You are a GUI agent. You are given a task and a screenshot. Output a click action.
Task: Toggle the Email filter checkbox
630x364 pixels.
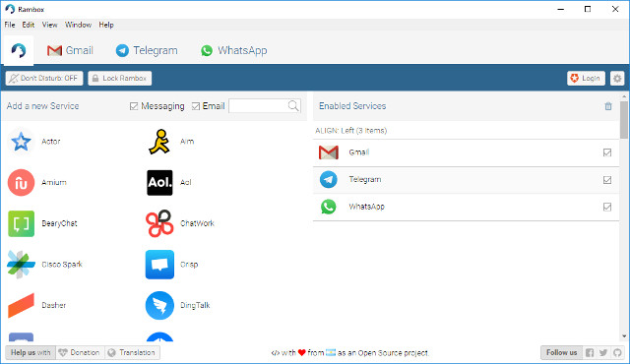click(196, 106)
